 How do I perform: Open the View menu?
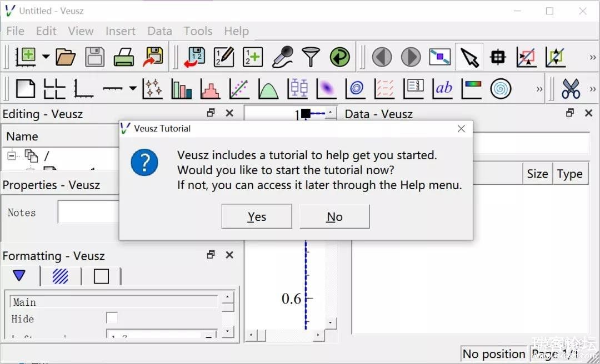click(x=81, y=31)
